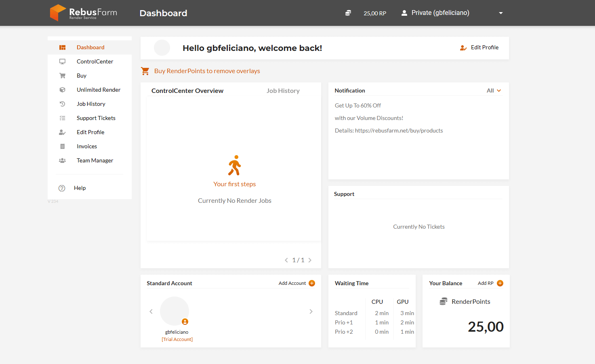Image resolution: width=595 pixels, height=364 pixels.
Task: Click the orange plus beside Add Account
Action: click(x=312, y=283)
